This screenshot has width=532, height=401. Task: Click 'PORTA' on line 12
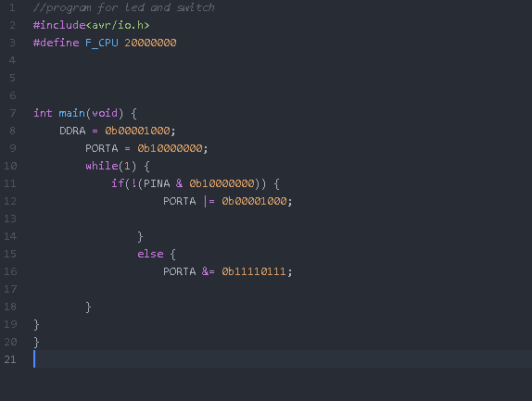point(180,201)
